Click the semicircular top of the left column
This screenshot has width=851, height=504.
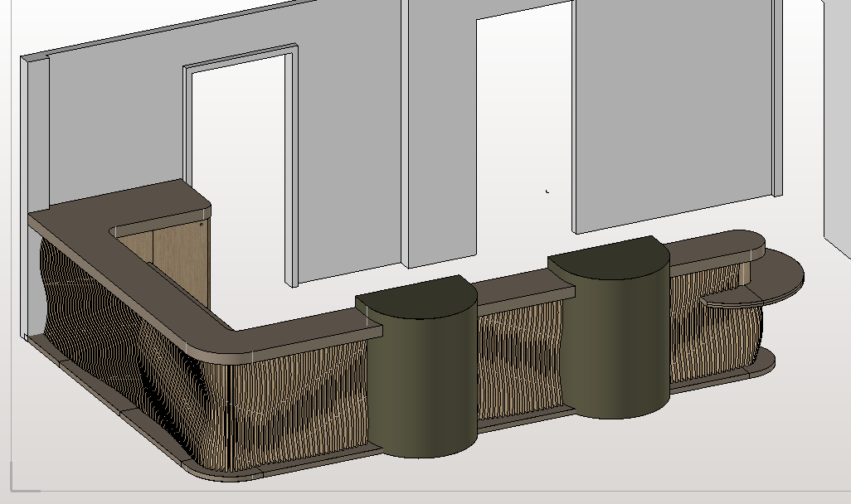pos(415,298)
